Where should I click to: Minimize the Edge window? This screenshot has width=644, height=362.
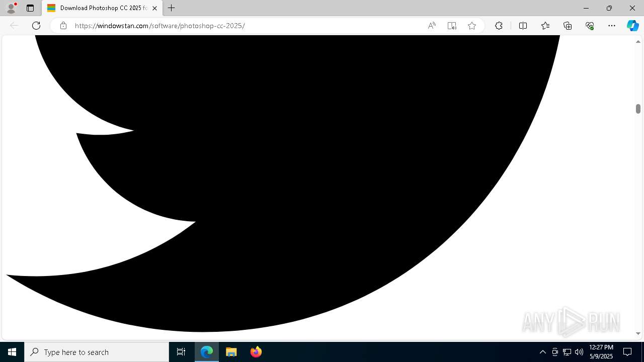(586, 8)
